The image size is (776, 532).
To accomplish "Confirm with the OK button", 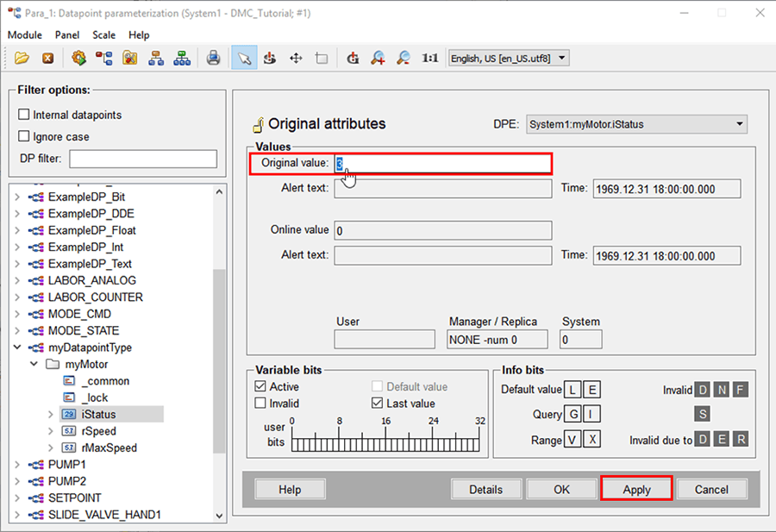I will 561,490.
